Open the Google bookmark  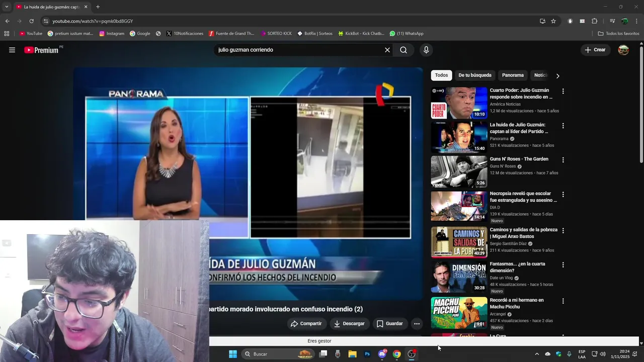pyautogui.click(x=140, y=34)
